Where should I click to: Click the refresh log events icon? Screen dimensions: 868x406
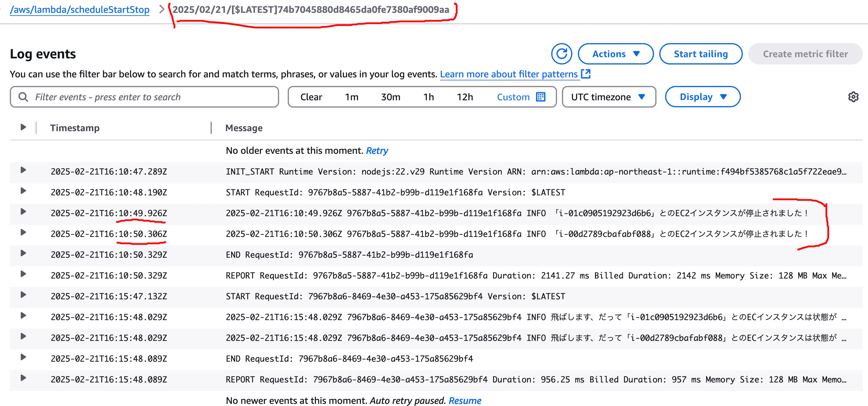click(x=561, y=54)
